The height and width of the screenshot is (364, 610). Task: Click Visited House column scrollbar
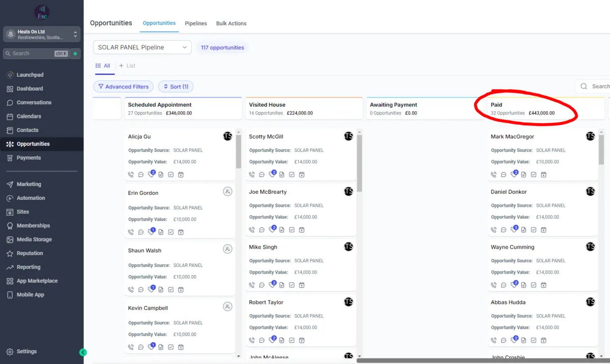pyautogui.click(x=359, y=164)
